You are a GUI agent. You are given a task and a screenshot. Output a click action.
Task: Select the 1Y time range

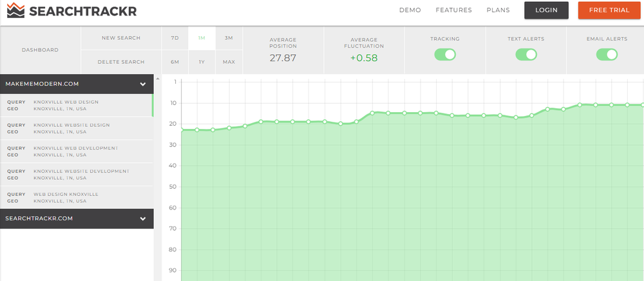click(202, 62)
